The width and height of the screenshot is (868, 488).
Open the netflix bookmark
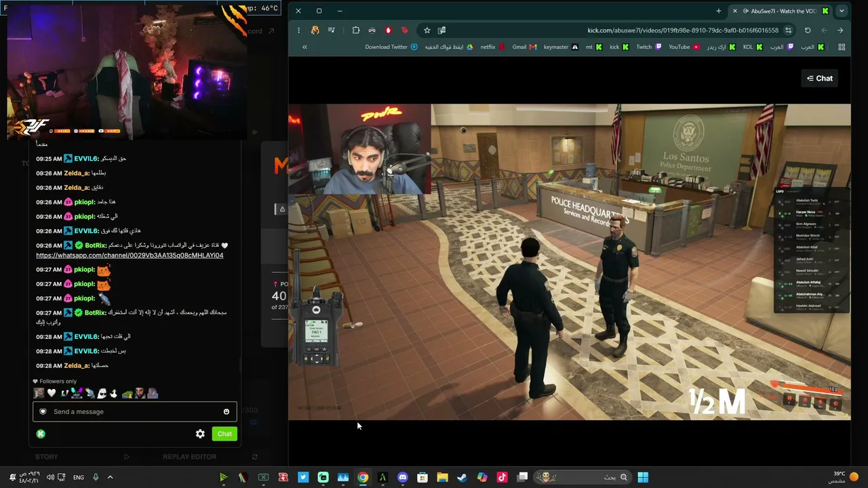click(x=493, y=47)
